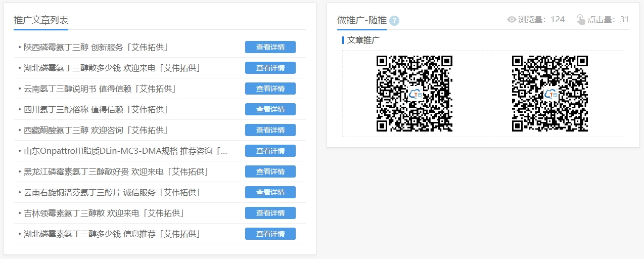Click the hand pointer icon next to 点击量
Viewport: 644px width, 259px height.
(581, 20)
